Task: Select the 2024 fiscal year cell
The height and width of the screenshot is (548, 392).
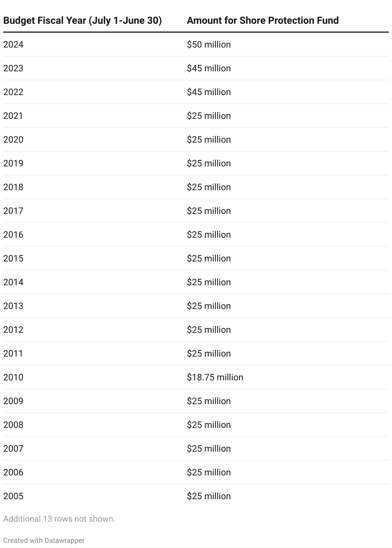Action: click(x=13, y=44)
